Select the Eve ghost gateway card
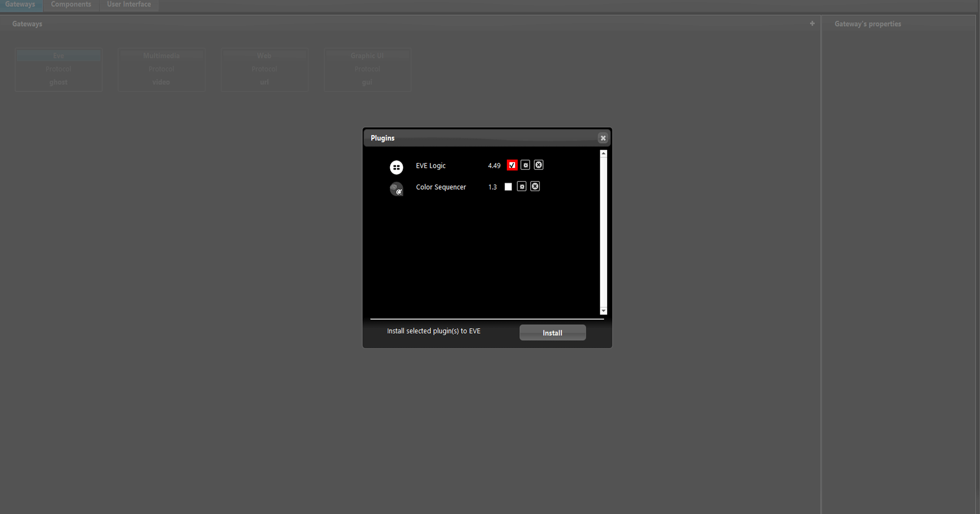Image resolution: width=980 pixels, height=514 pixels. pyautogui.click(x=58, y=69)
